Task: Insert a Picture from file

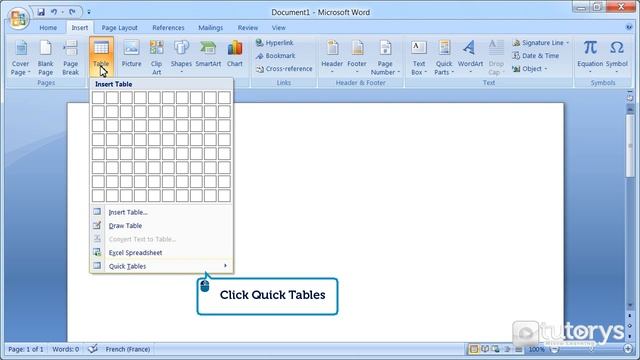Action: coord(131,54)
